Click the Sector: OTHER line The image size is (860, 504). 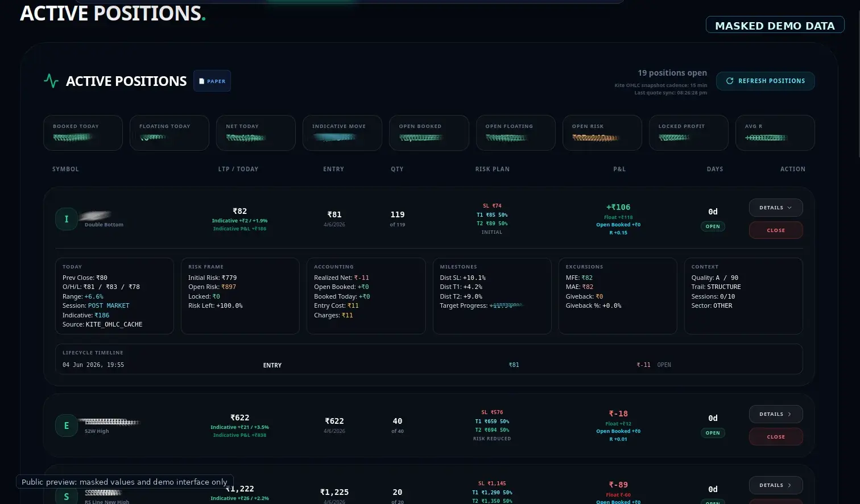point(712,305)
